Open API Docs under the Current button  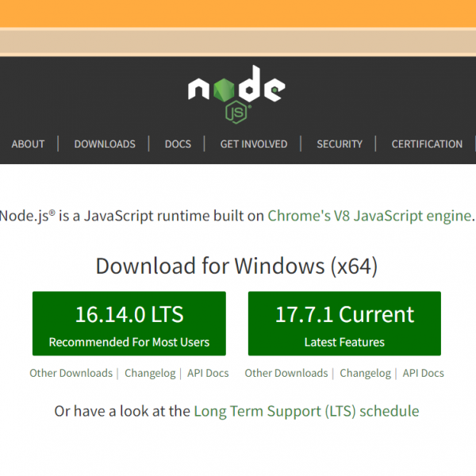(x=423, y=373)
